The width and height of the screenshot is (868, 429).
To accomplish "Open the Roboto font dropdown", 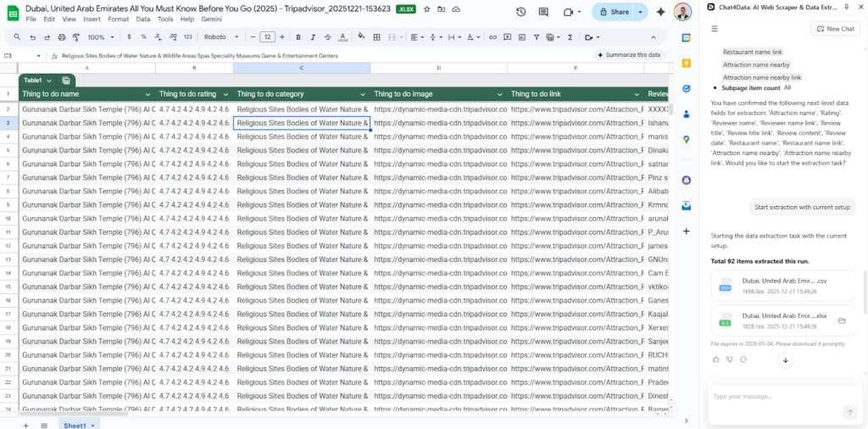I will [221, 37].
